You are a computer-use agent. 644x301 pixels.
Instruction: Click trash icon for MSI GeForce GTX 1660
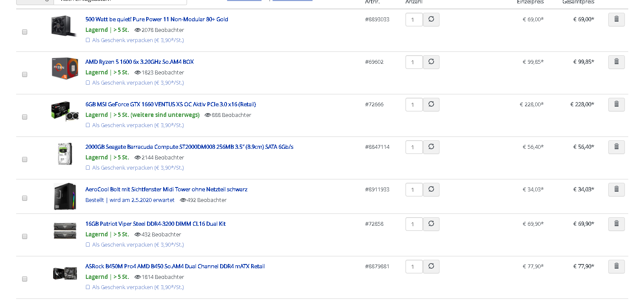(x=616, y=105)
